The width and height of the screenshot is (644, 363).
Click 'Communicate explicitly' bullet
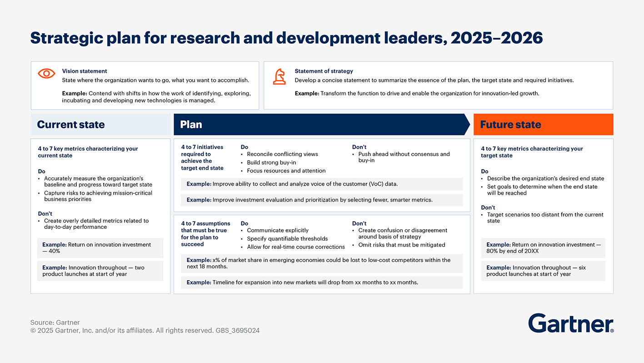tap(275, 231)
